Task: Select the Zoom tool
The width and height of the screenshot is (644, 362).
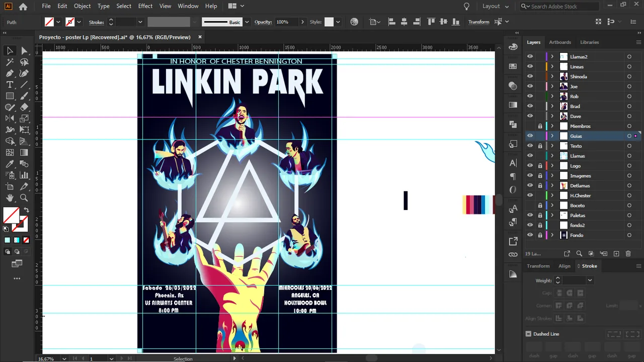Action: coord(24,198)
